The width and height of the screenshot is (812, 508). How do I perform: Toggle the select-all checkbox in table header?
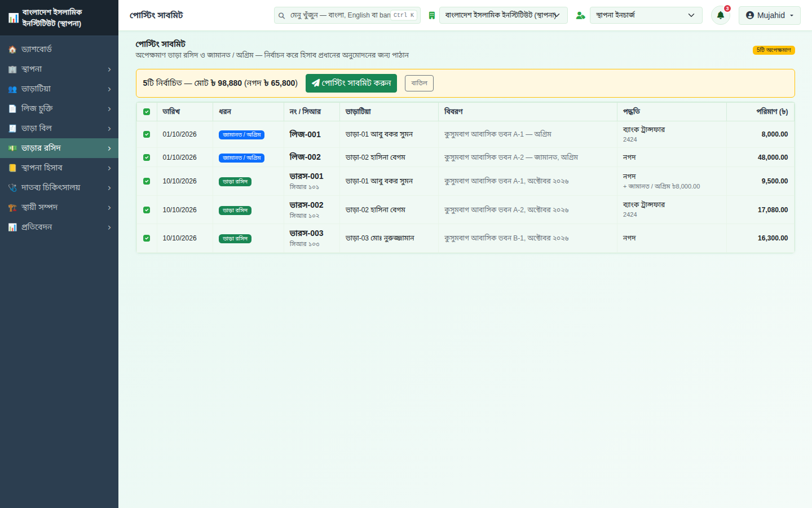[147, 112]
